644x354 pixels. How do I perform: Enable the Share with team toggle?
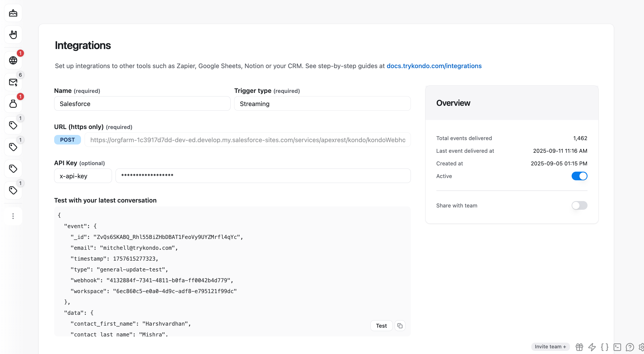point(579,205)
